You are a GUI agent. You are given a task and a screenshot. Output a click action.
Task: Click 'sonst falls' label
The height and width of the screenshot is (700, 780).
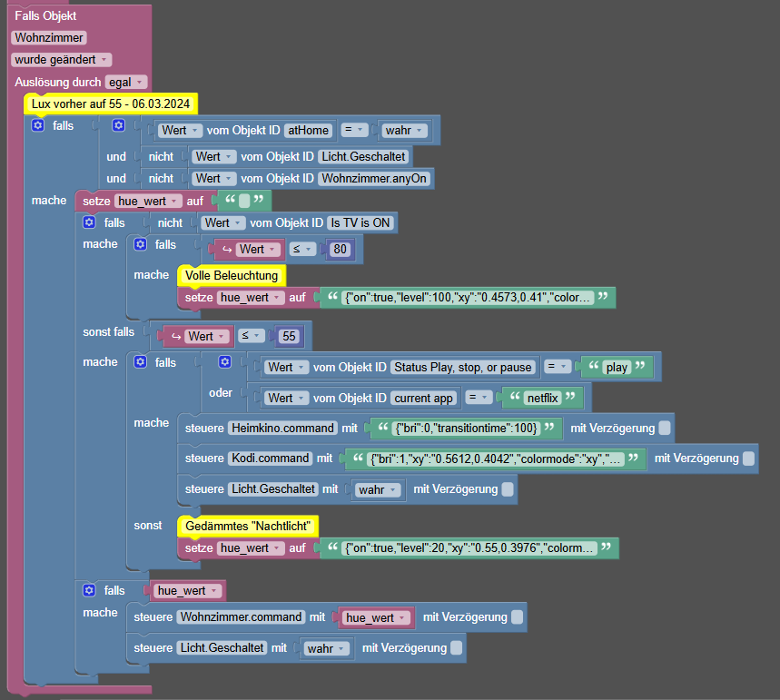click(108, 331)
